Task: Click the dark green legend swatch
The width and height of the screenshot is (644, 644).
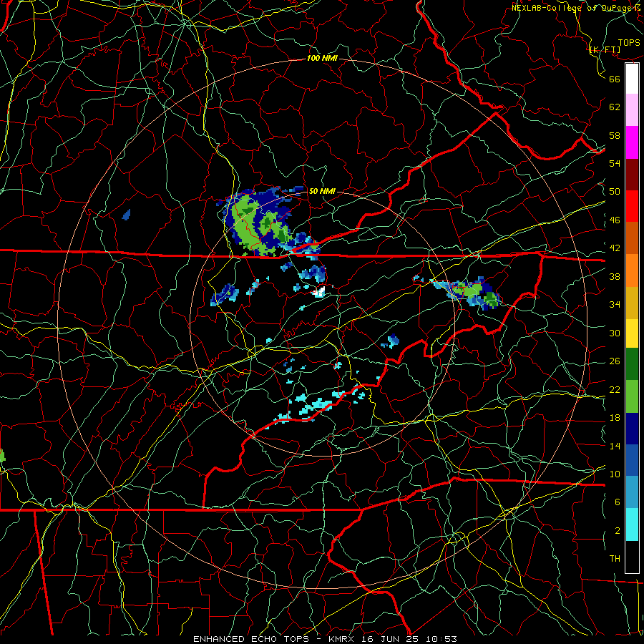Action: point(632,364)
